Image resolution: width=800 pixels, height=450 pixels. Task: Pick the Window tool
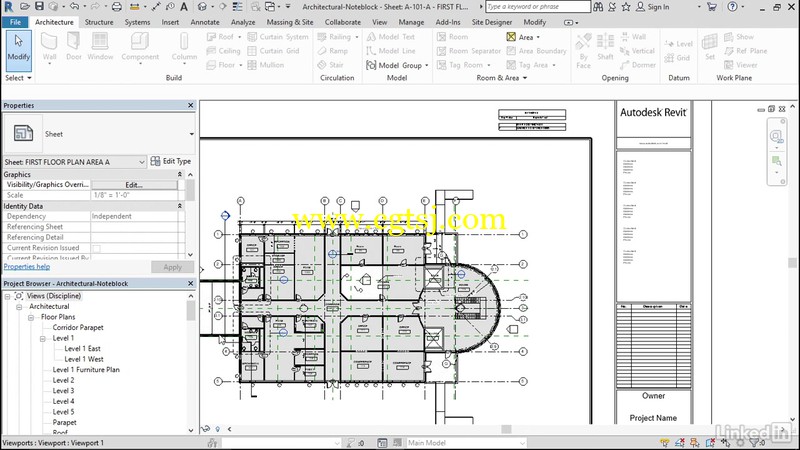[100, 47]
